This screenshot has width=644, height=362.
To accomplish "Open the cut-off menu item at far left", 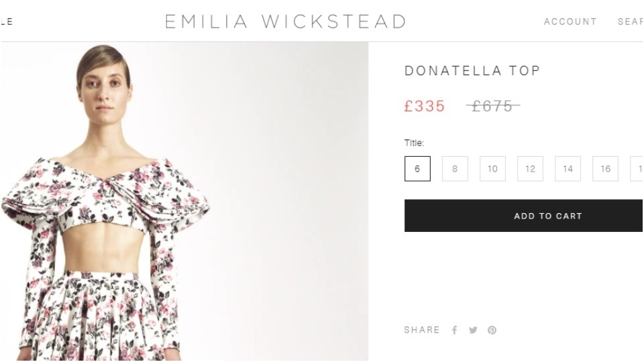I will (x=7, y=21).
